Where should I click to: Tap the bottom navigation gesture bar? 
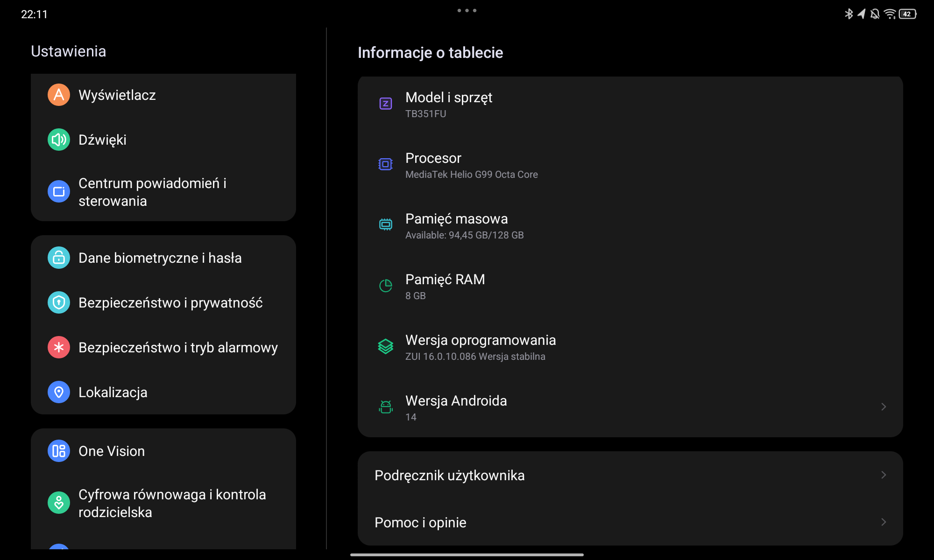467,555
